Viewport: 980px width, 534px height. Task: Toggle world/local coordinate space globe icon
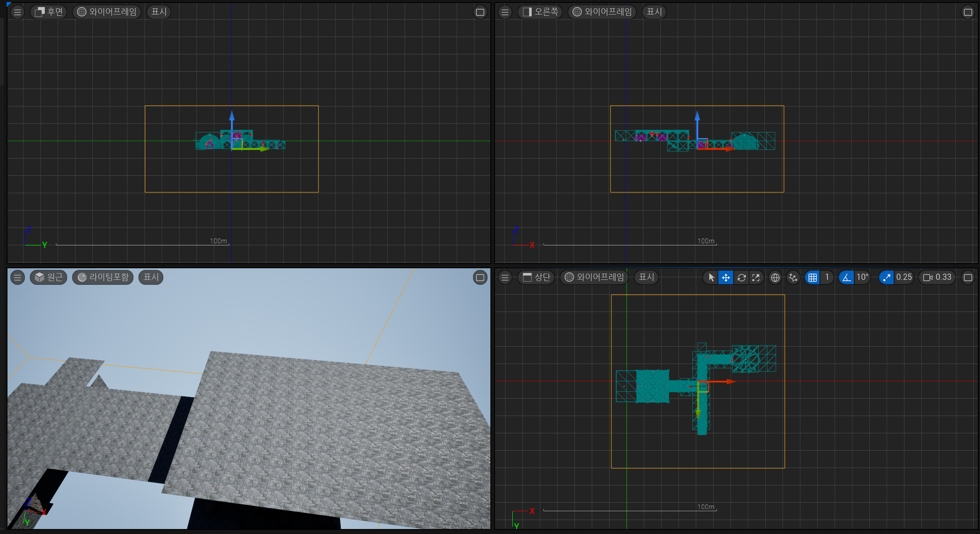click(775, 277)
